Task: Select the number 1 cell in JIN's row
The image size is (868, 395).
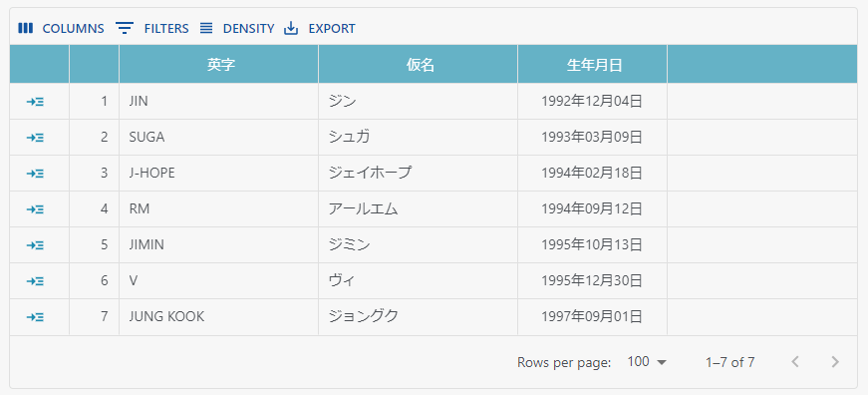Action: click(94, 102)
